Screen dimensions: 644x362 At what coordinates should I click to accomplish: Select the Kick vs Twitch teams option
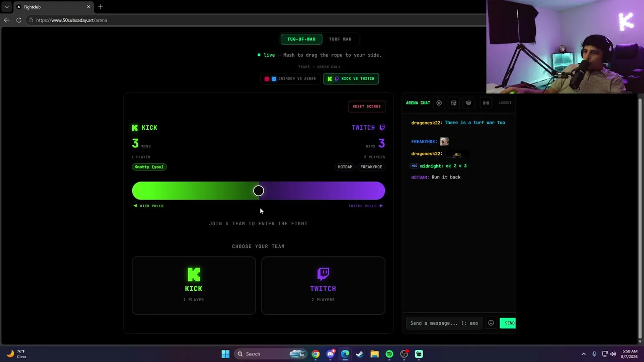351,78
